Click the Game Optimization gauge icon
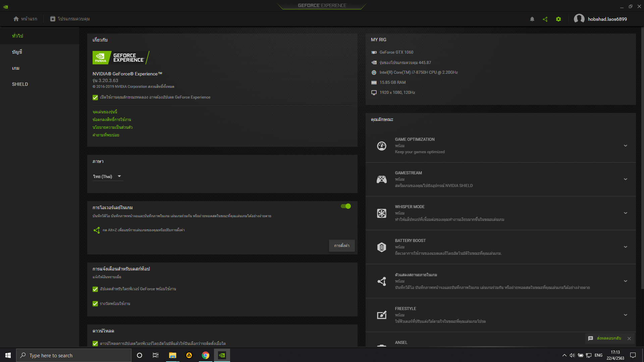Viewport: 644px width, 362px height. coord(382,146)
